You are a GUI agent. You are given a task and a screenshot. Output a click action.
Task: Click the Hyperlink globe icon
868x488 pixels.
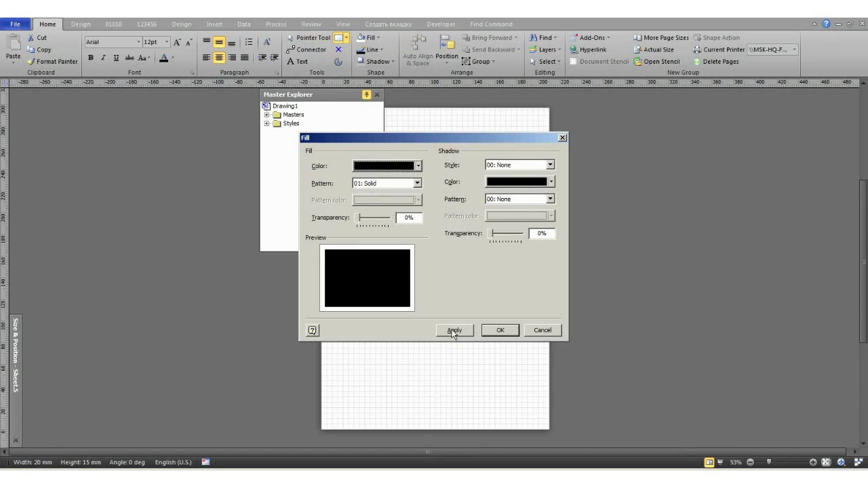(x=574, y=49)
